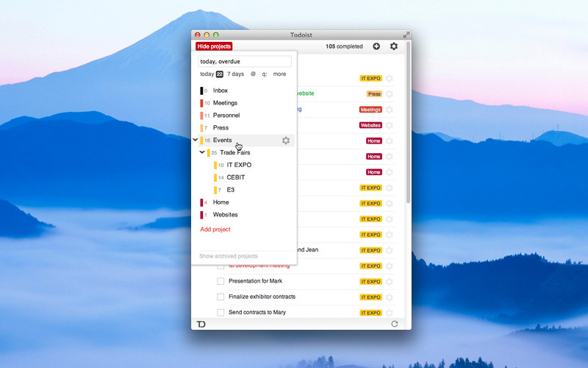Open the IT EXPO project in the sidebar
Image resolution: width=588 pixels, height=368 pixels.
tap(239, 165)
